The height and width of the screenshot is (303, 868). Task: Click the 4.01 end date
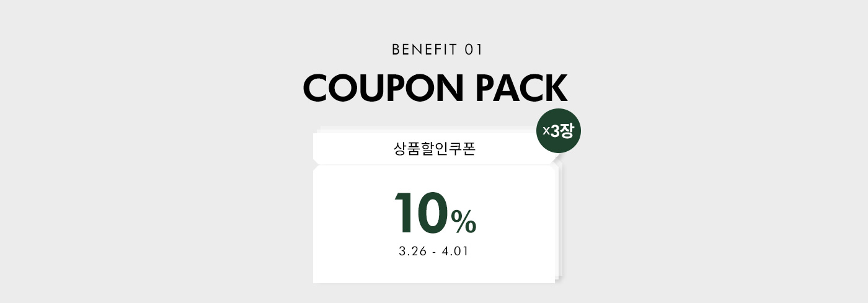coord(455,252)
